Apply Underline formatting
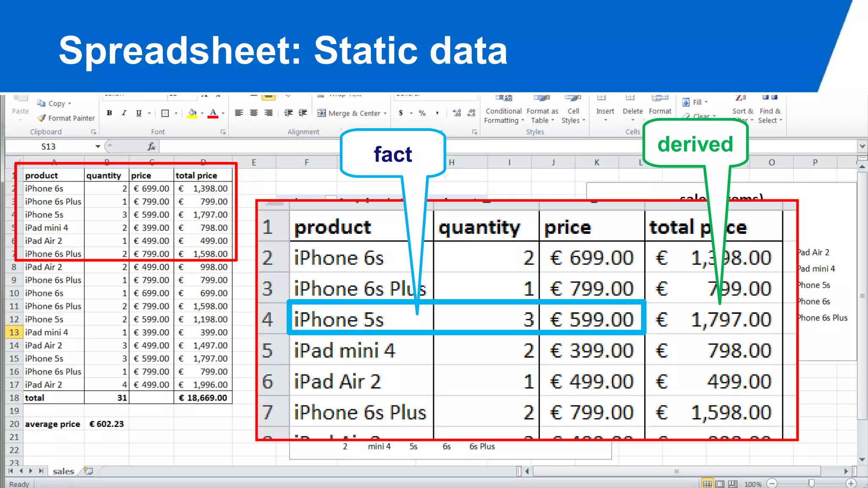This screenshot has width=868, height=488. [139, 113]
